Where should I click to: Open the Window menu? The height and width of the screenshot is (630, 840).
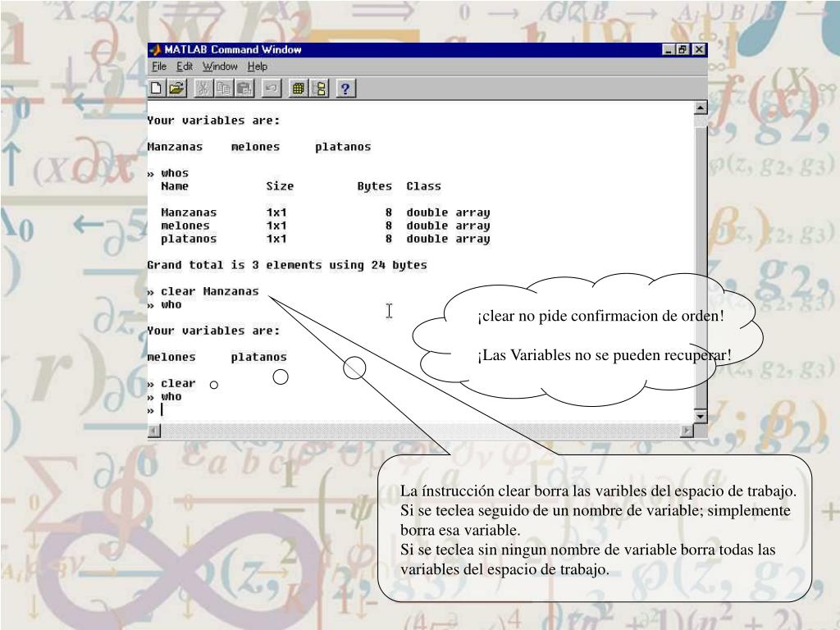point(220,66)
